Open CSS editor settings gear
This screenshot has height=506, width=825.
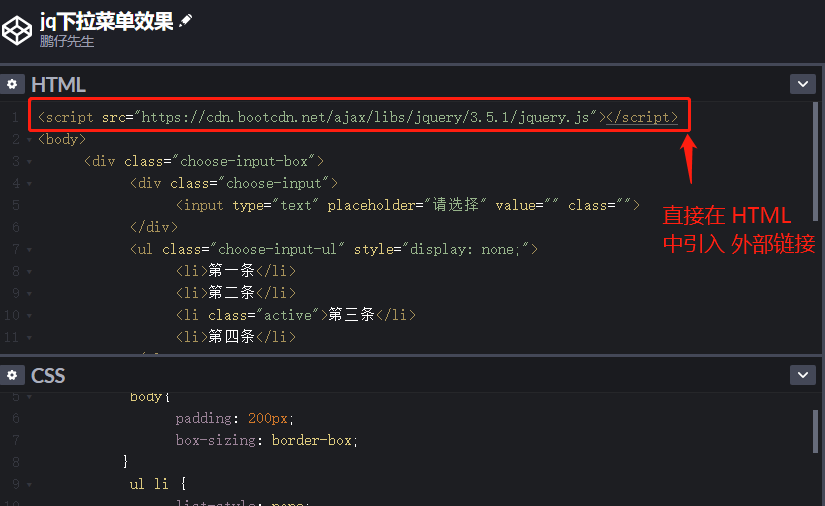pyautogui.click(x=12, y=375)
